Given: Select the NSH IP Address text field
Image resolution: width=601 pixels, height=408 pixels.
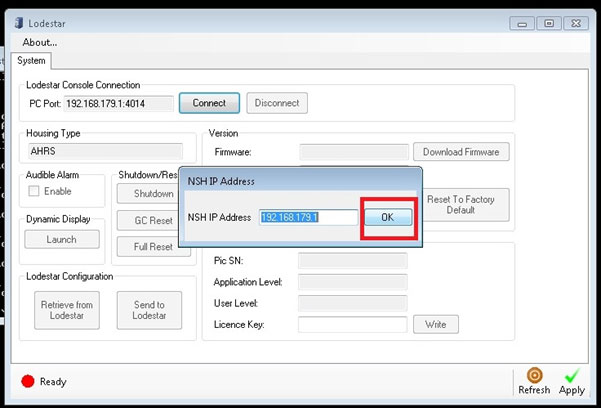Looking at the screenshot, I should coord(309,217).
